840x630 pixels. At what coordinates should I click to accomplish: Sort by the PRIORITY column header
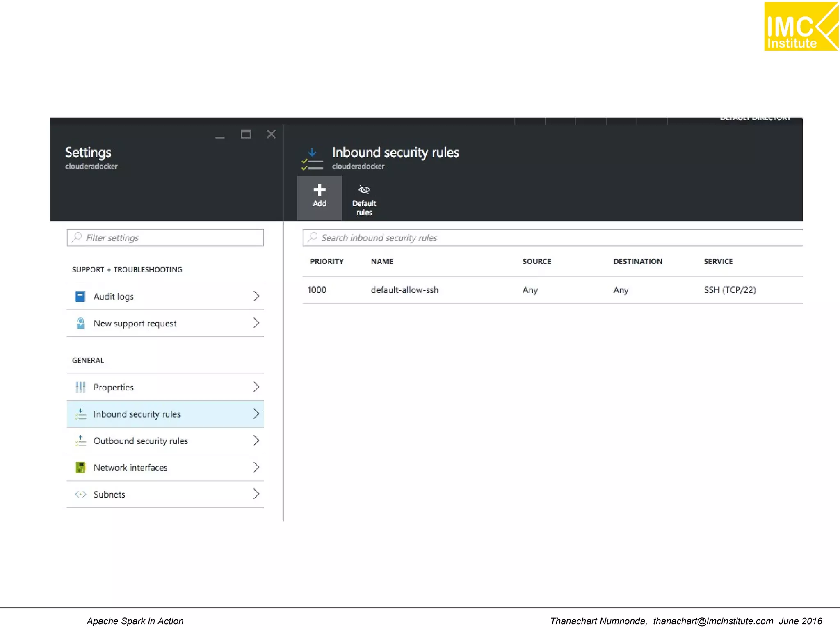click(326, 262)
